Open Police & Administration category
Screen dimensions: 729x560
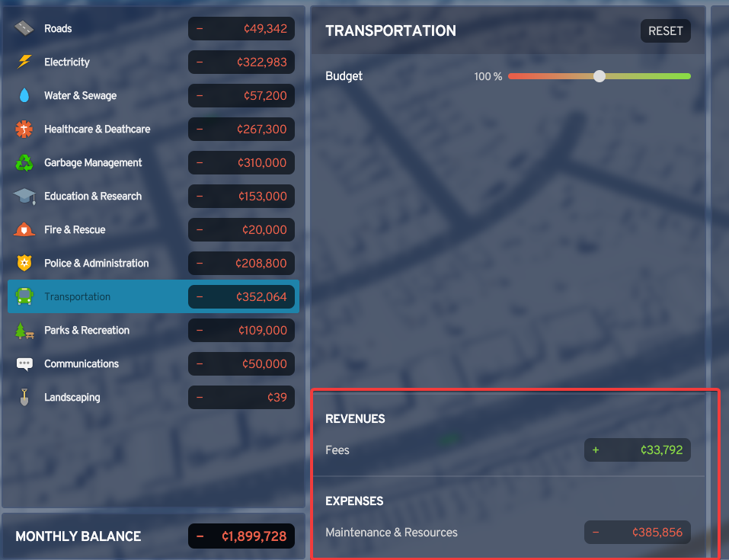(x=153, y=264)
